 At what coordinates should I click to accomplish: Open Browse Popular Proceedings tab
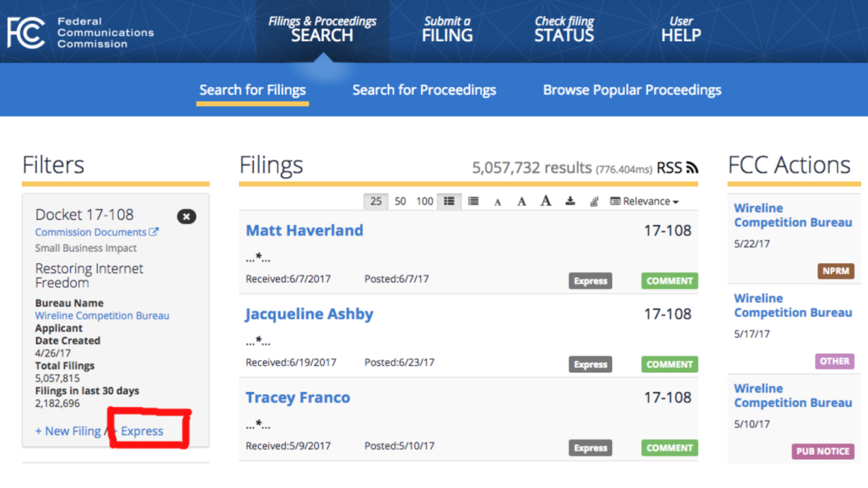coord(632,90)
